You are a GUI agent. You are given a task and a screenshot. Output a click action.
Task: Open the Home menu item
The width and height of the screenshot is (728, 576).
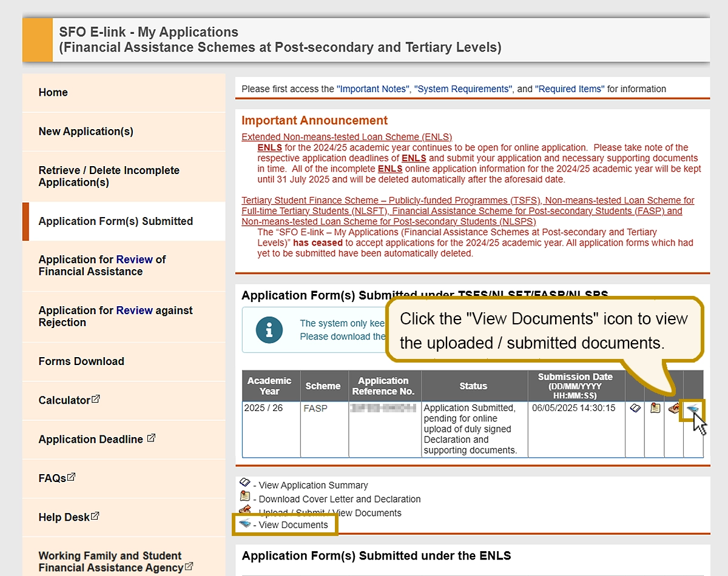click(53, 92)
